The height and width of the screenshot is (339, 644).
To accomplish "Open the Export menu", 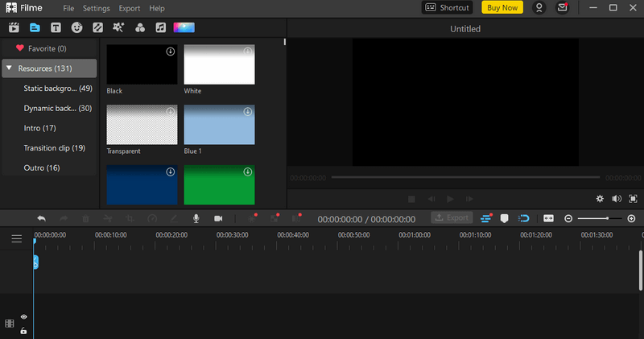I will coord(130,8).
